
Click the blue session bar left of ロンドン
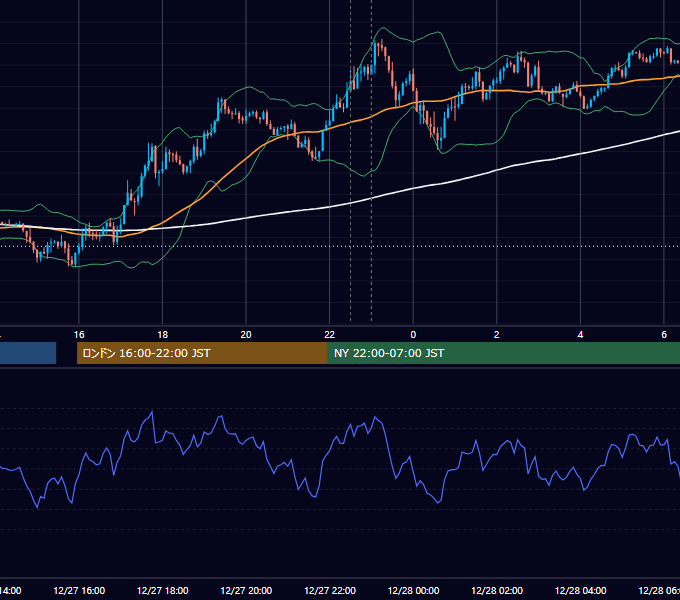[x=28, y=353]
